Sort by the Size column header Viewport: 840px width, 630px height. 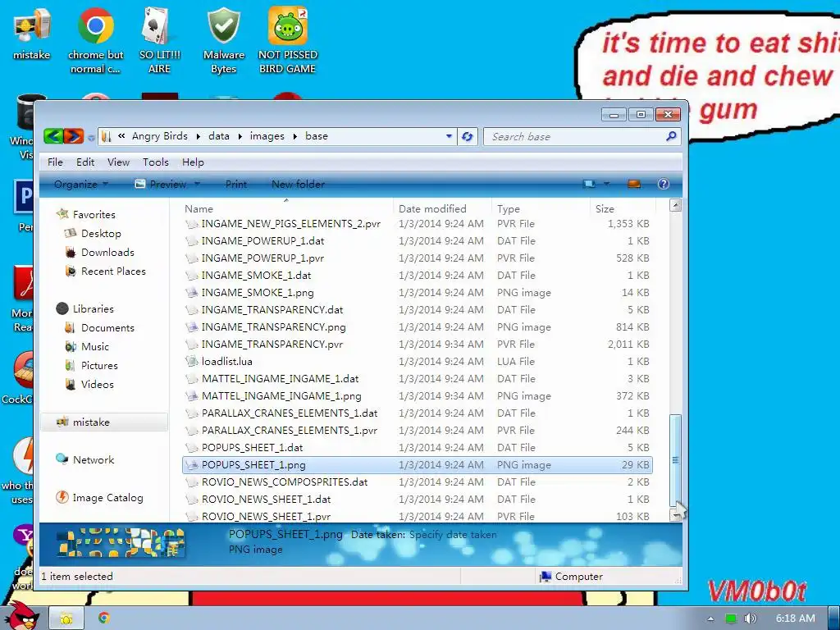point(623,209)
